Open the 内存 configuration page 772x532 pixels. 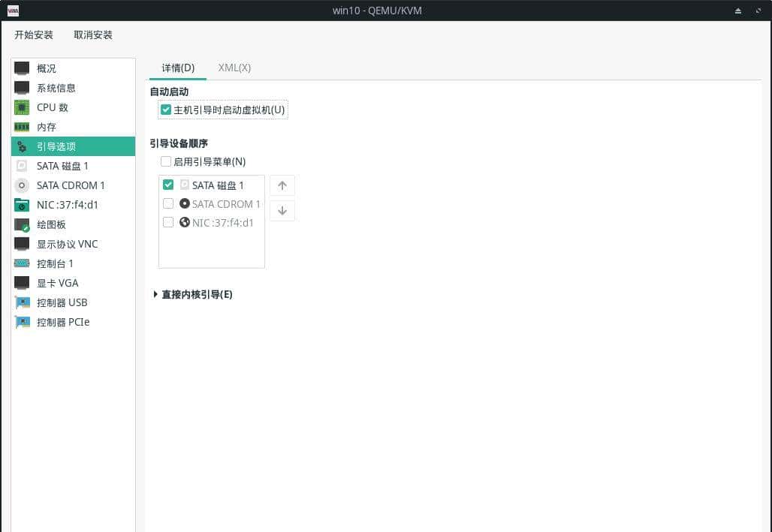click(44, 127)
